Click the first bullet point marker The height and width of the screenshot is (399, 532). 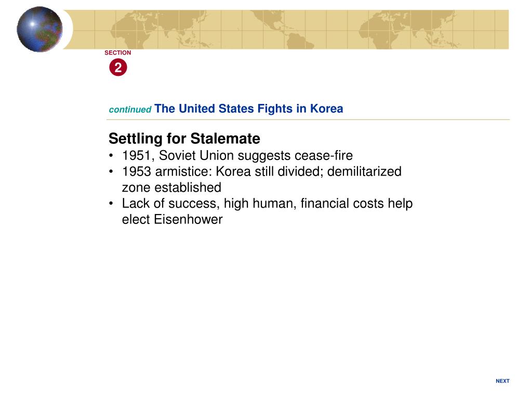pyautogui.click(x=111, y=156)
